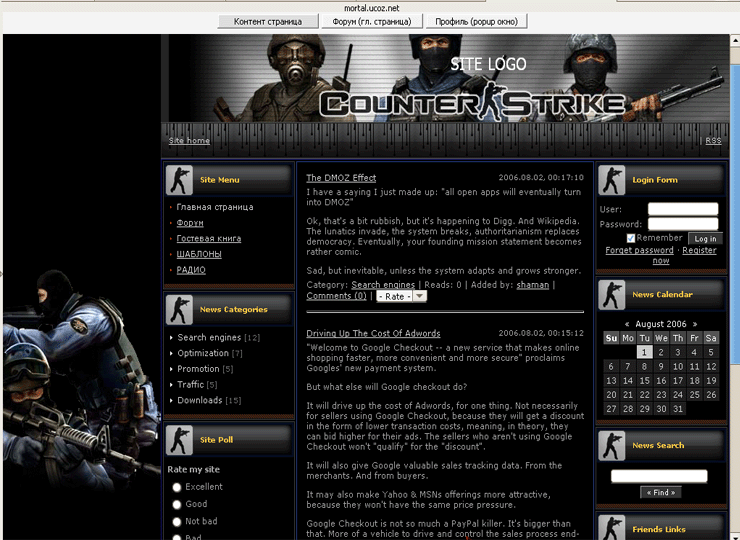Viewport: 740px width, 540px height.
Task: Select day 31 in August calendar
Action: pyautogui.click(x=678, y=409)
